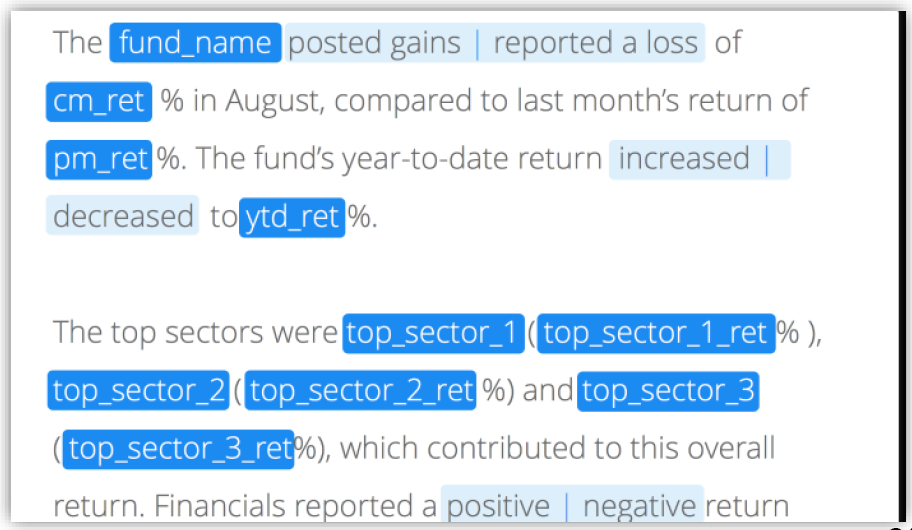Screen dimensions: 912x530
Task: Click the 'The top sectors were' text
Action: [x=195, y=333]
